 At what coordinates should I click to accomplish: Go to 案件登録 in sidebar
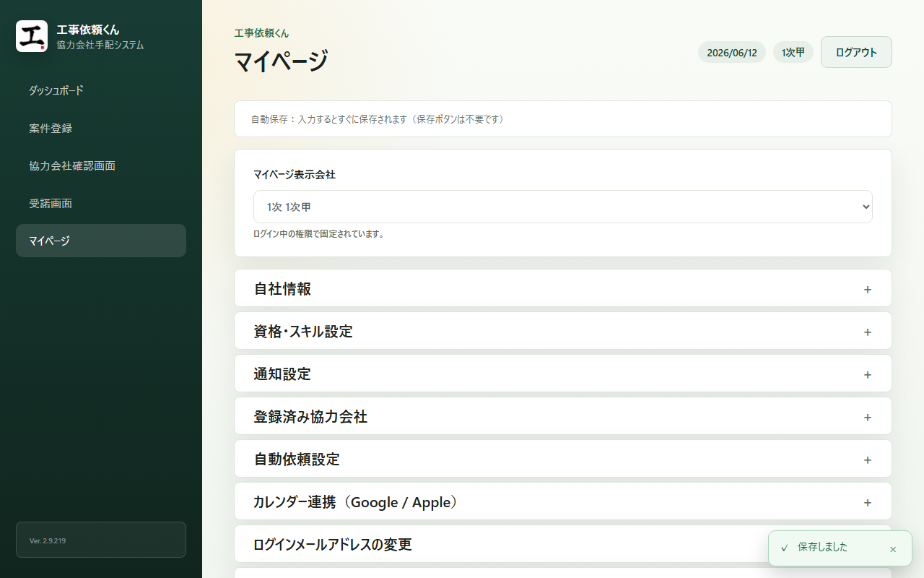coord(101,128)
